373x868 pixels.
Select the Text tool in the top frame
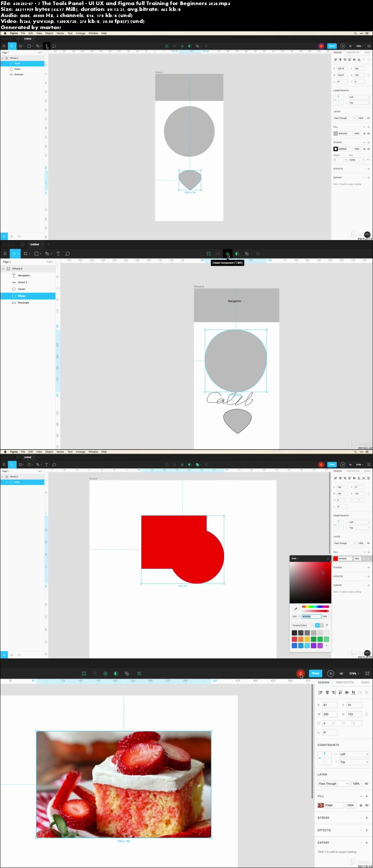(47, 46)
